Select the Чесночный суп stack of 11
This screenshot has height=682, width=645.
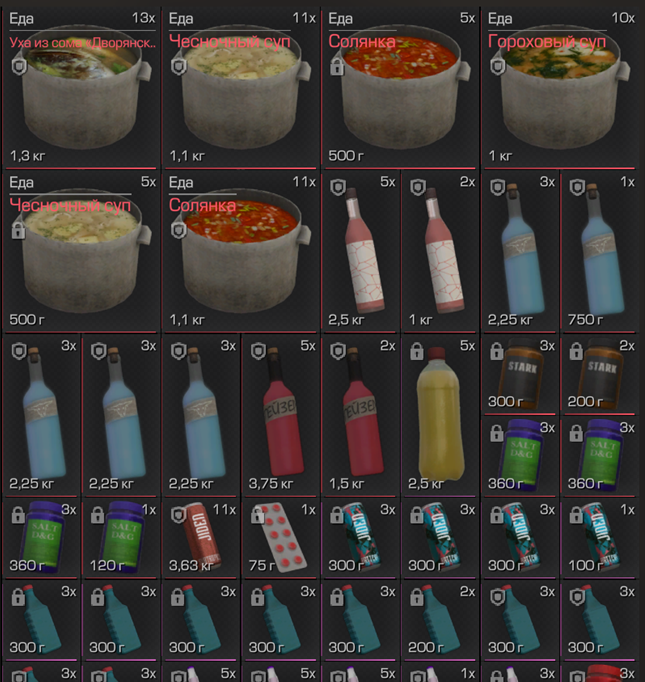pyautogui.click(x=240, y=87)
